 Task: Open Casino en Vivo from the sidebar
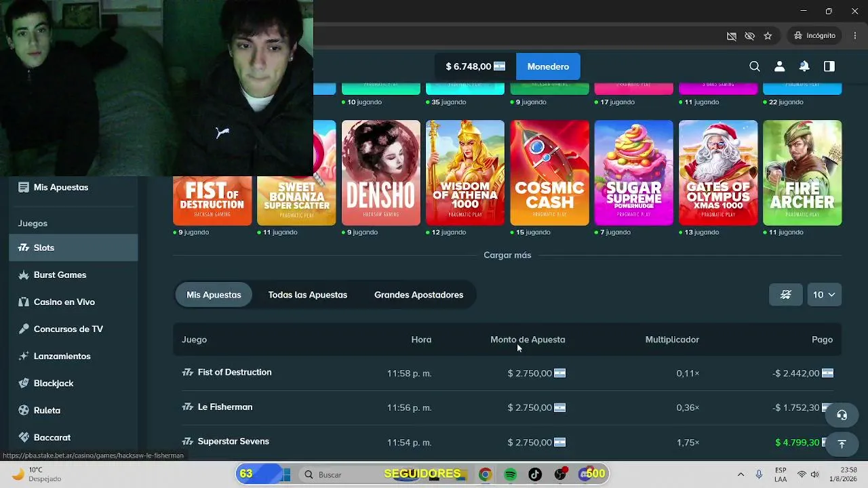tap(73, 302)
